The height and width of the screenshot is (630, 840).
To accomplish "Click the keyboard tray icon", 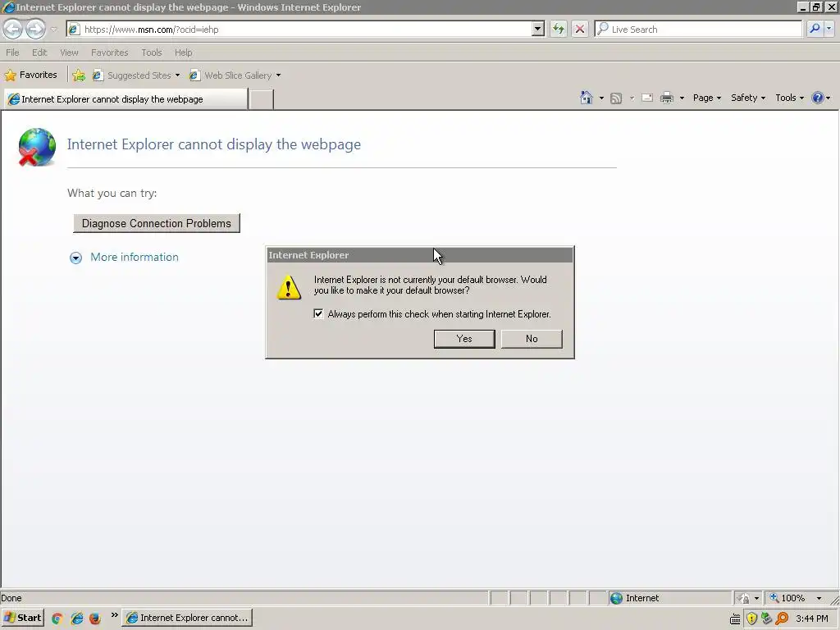I will [x=735, y=619].
